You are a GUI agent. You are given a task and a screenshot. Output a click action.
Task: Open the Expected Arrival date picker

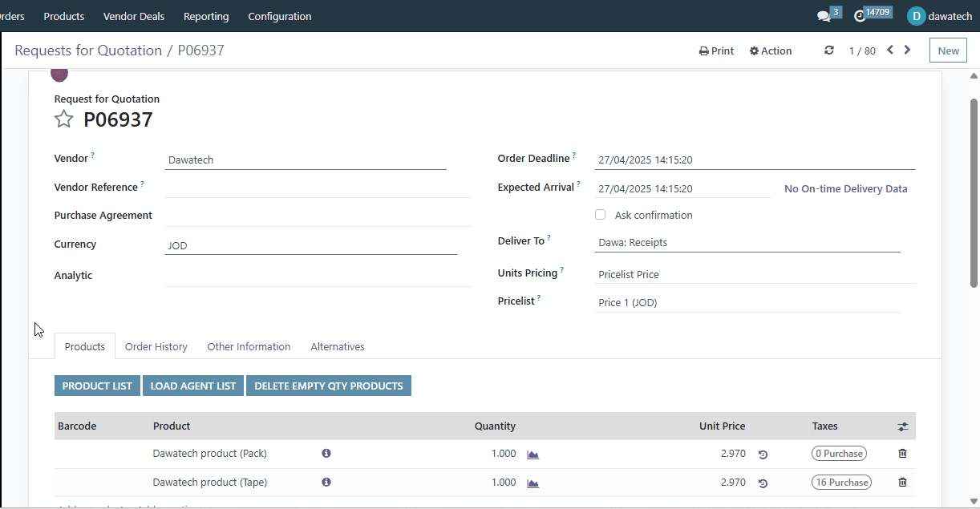(683, 189)
